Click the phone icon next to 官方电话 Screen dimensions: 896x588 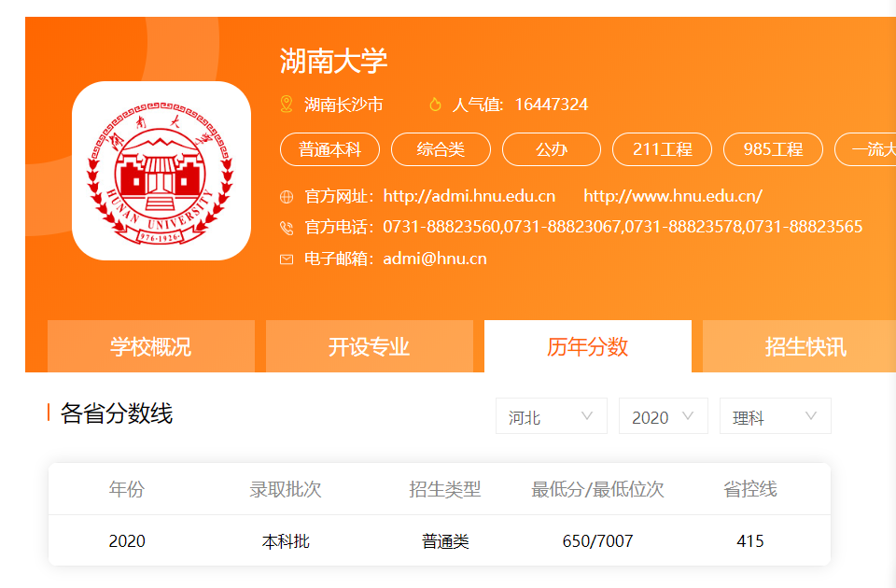click(287, 228)
